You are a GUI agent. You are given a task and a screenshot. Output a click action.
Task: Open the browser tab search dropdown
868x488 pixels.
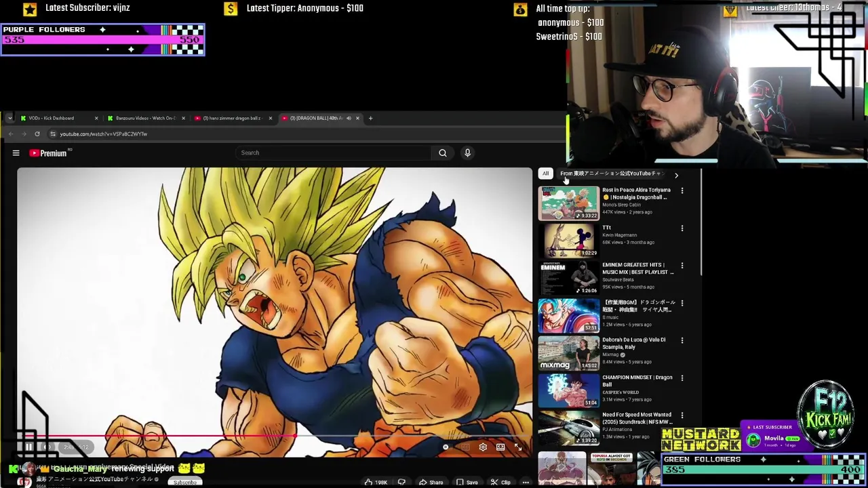[9, 119]
